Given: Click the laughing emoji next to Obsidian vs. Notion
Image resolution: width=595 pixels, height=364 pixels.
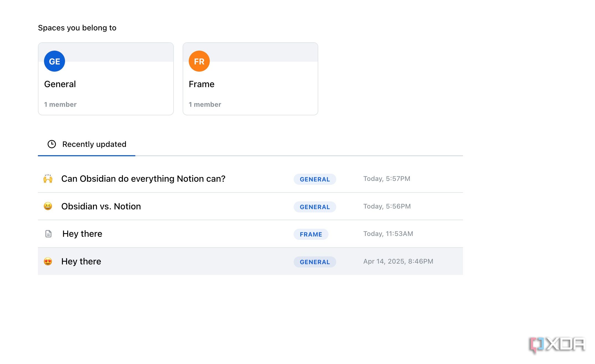Looking at the screenshot, I should click(x=48, y=206).
